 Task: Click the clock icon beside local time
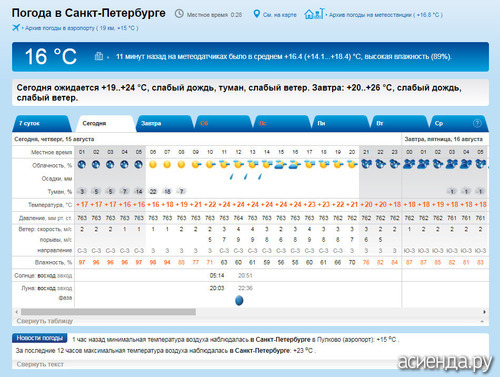pos(179,14)
